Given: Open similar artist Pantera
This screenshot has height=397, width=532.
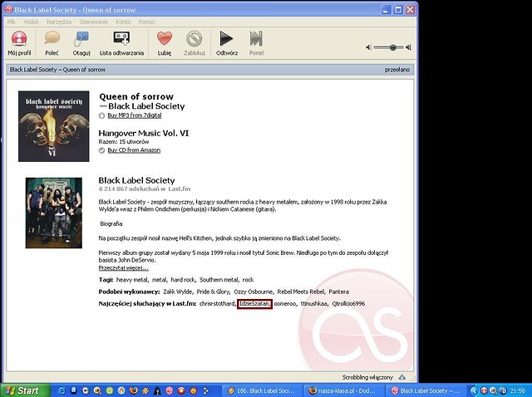Looking at the screenshot, I should coord(338,292).
